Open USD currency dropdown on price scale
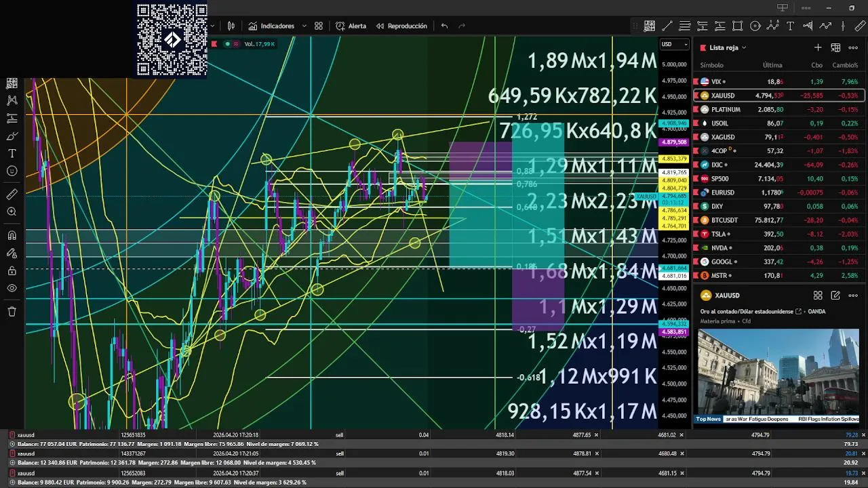The image size is (868, 488). point(675,45)
